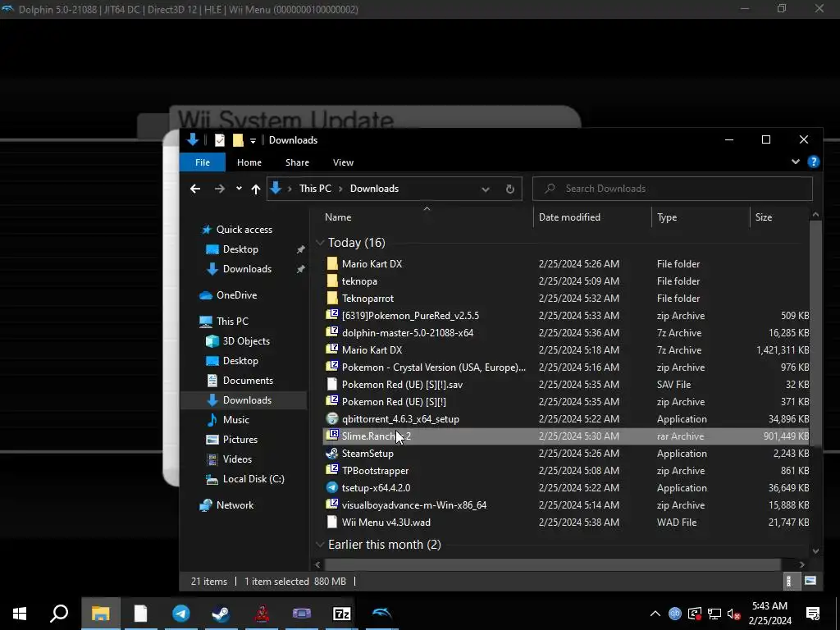Expand the ribbon with chevron arrow

tap(796, 162)
